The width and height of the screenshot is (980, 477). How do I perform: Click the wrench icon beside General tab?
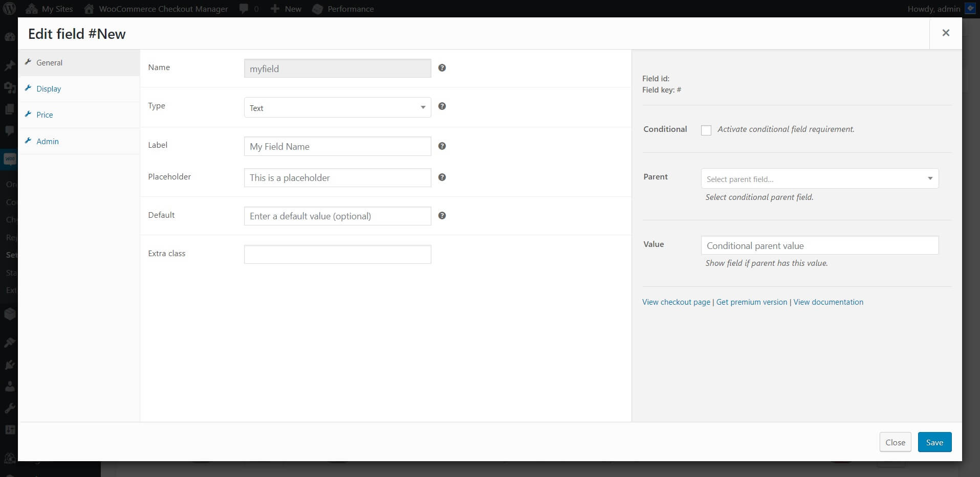28,62
